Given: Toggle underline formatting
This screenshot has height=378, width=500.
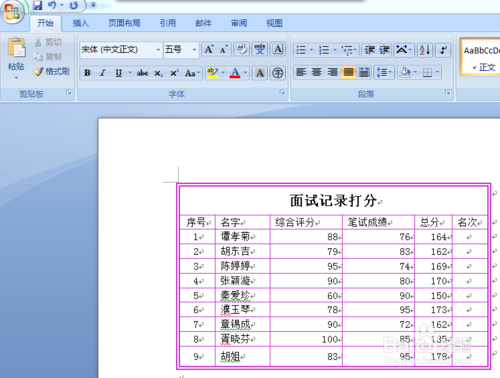Looking at the screenshot, I should (x=119, y=73).
